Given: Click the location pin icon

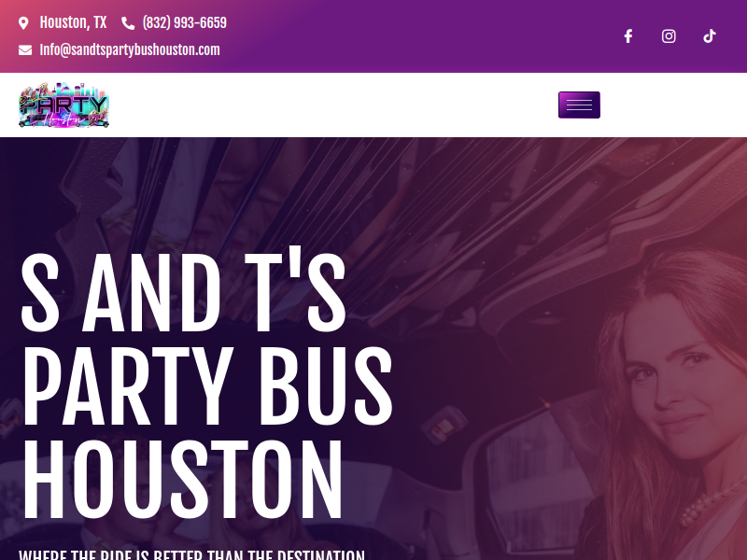Looking at the screenshot, I should [23, 22].
